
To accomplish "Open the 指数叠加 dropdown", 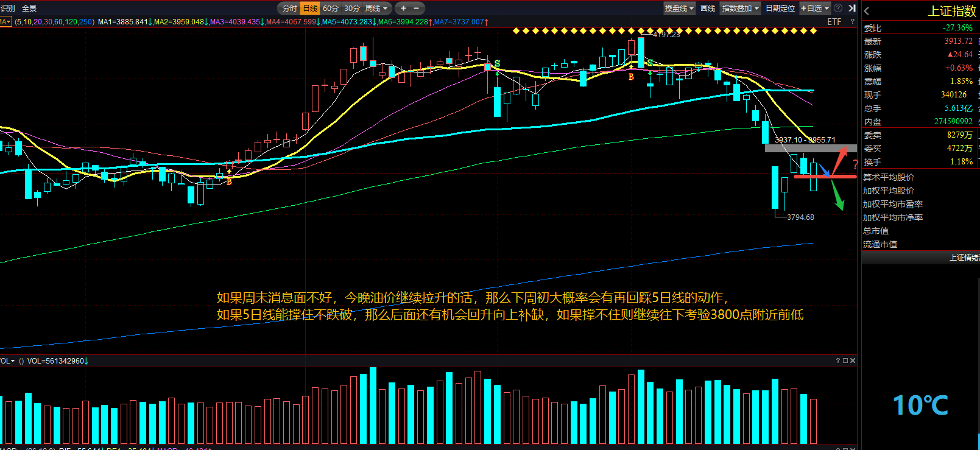I will 740,9.
